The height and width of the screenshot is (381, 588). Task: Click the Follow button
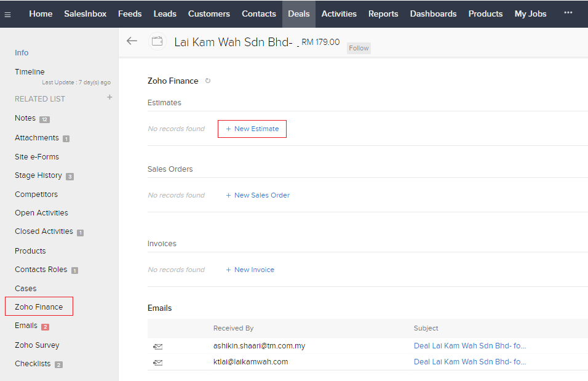point(359,48)
